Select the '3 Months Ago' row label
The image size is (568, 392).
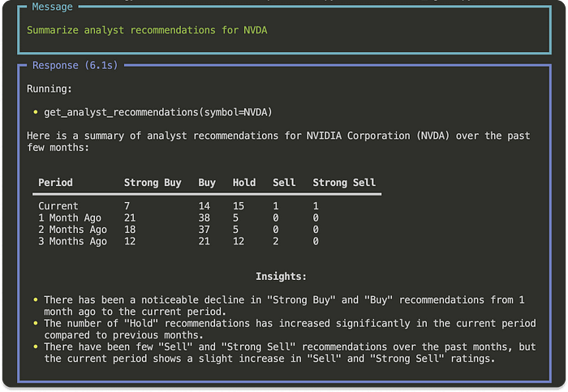(72, 241)
